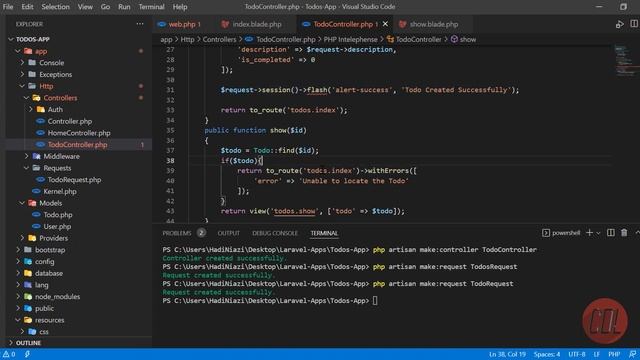
Task: Click the Http breadcrumb segment
Action: (187, 40)
